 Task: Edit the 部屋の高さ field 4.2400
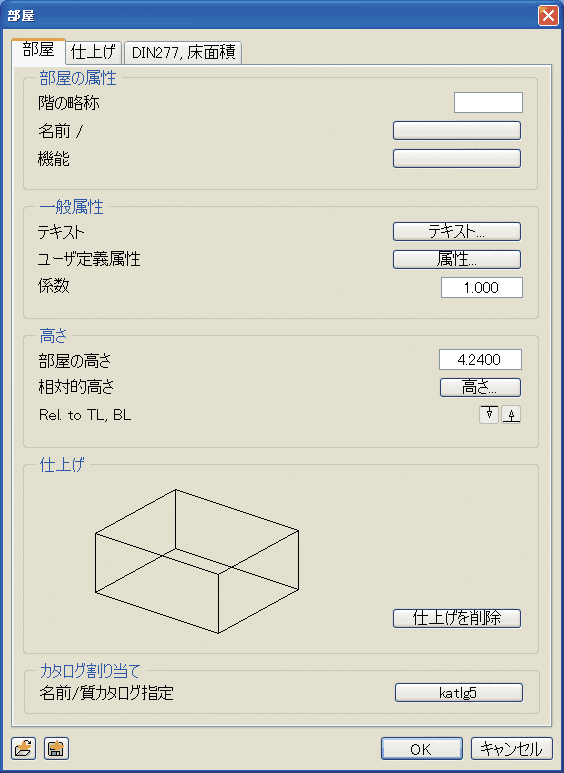click(x=481, y=360)
